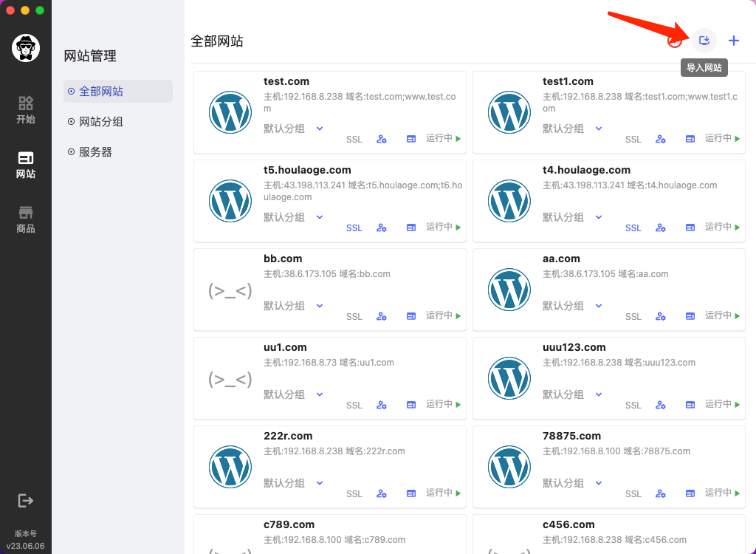This screenshot has height=554, width=756.
Task: Open user settings icon for bb.com
Action: click(x=382, y=316)
